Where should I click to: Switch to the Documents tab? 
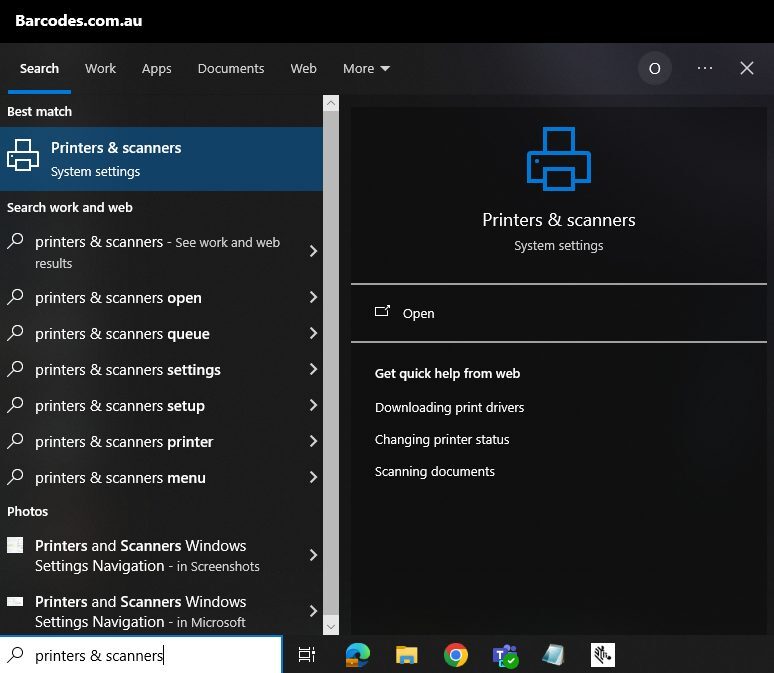[x=231, y=68]
